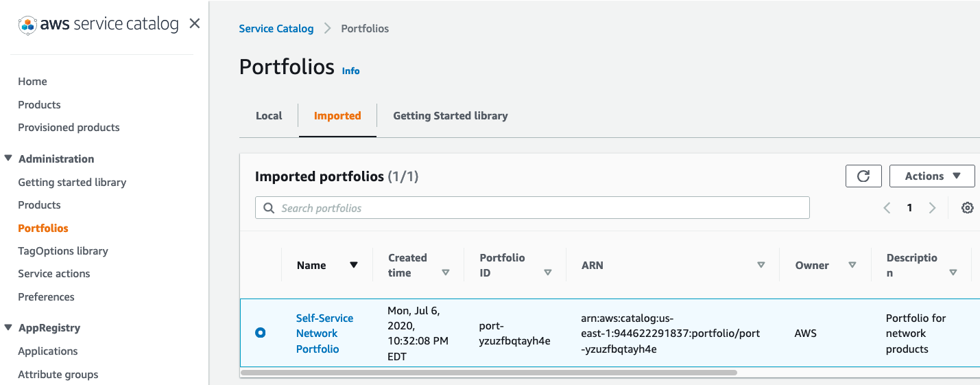Image resolution: width=980 pixels, height=385 pixels.
Task: Sort by Name column arrow
Action: tap(354, 265)
